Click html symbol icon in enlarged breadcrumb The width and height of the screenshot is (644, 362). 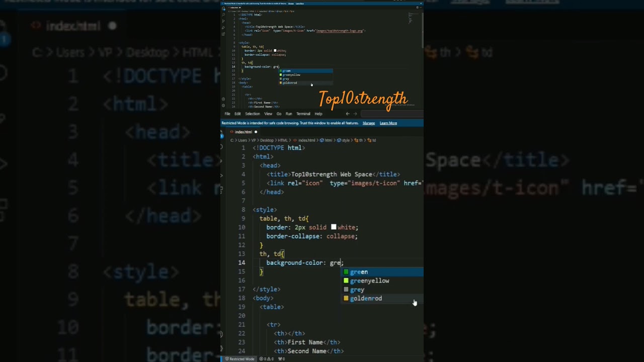[322, 140]
